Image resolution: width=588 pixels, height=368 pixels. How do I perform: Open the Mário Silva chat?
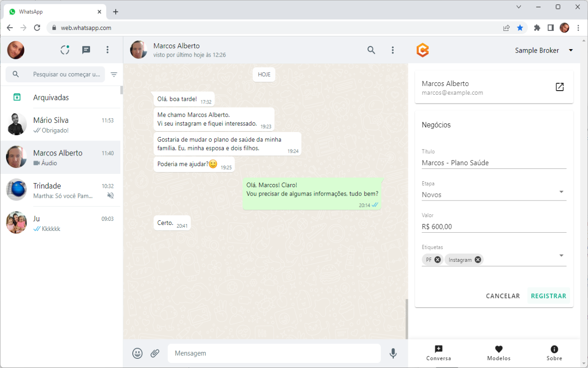click(60, 125)
